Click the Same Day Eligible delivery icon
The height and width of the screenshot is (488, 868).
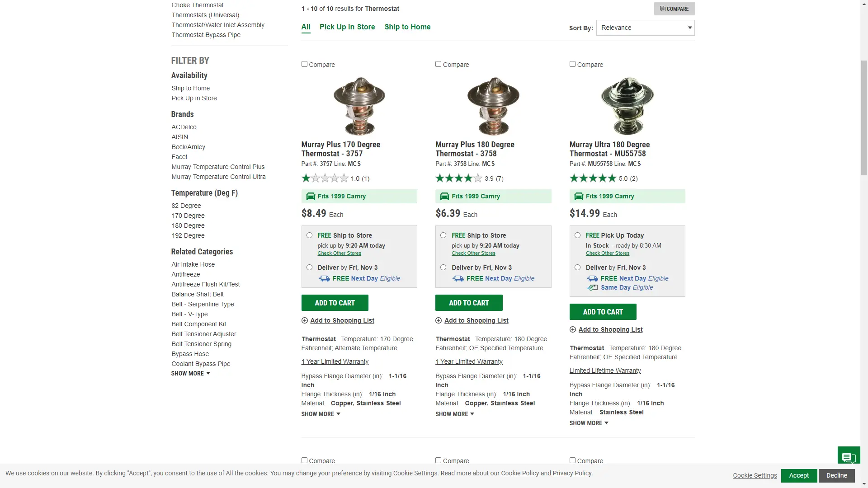point(592,287)
